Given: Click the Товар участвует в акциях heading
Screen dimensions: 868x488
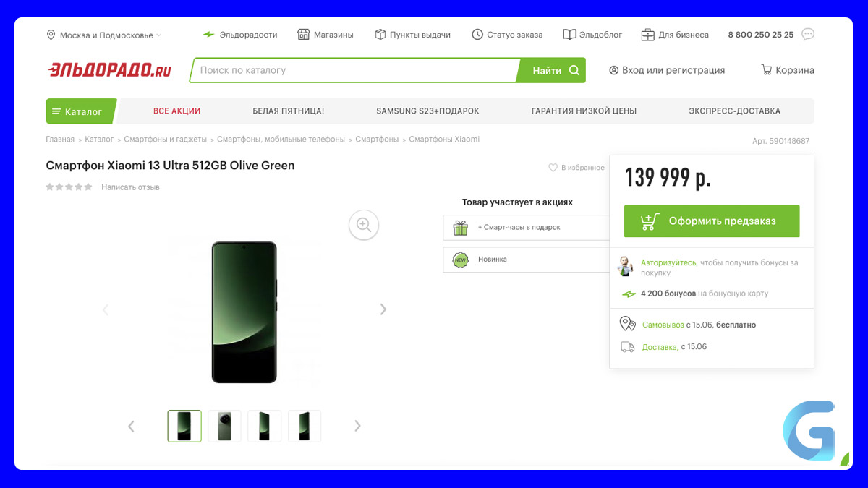Looking at the screenshot, I should [517, 202].
